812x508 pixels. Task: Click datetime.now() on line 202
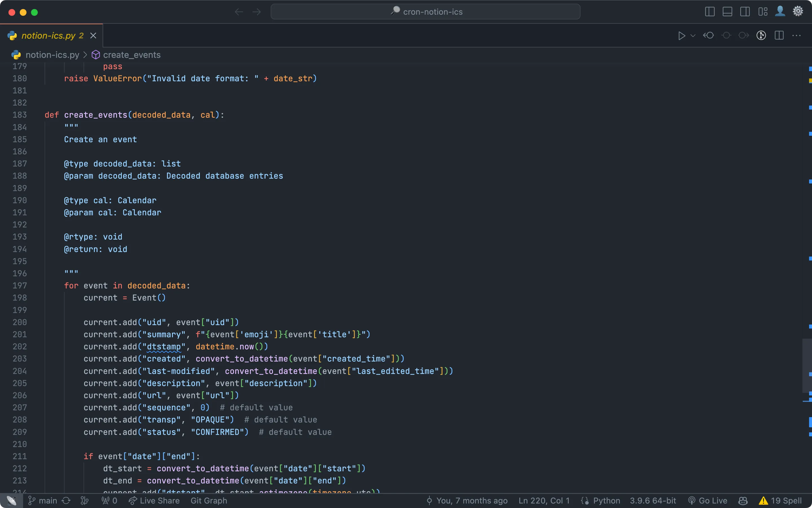232,346
